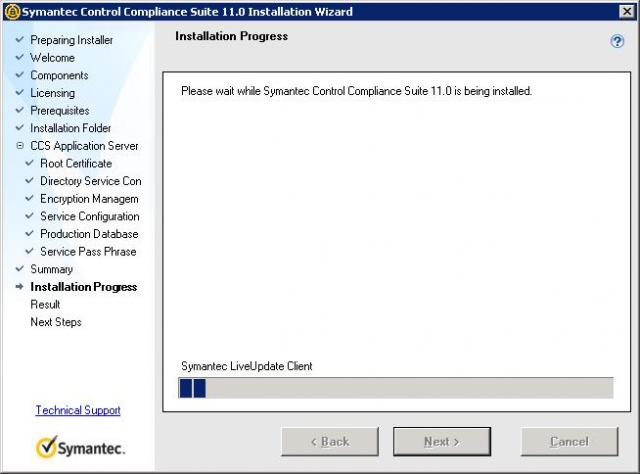Click the checkmark next to Licensing
The width and height of the screenshot is (640, 474).
(20, 92)
